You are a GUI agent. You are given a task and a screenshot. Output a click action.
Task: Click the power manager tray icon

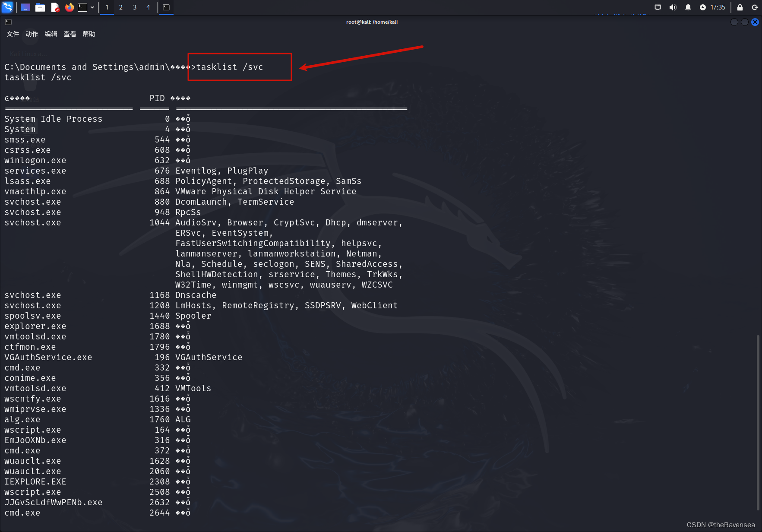click(703, 7)
